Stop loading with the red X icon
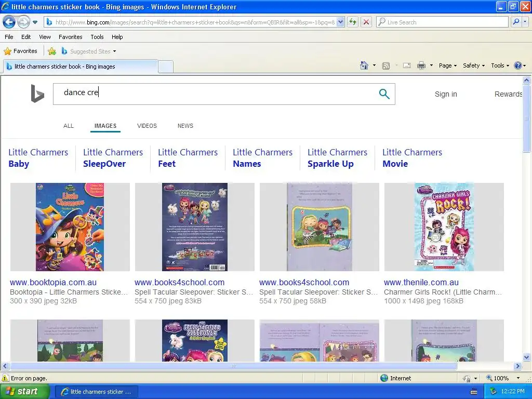The image size is (532, 399). coord(366,22)
